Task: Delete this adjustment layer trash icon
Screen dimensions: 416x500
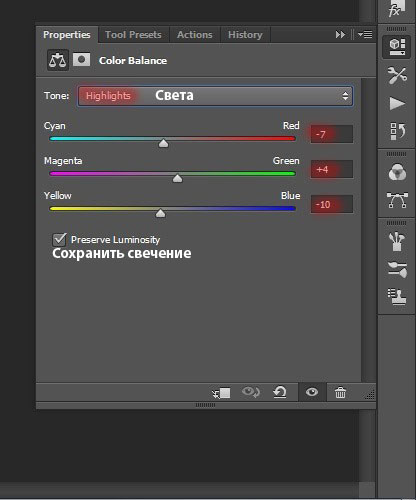Action: click(x=340, y=392)
